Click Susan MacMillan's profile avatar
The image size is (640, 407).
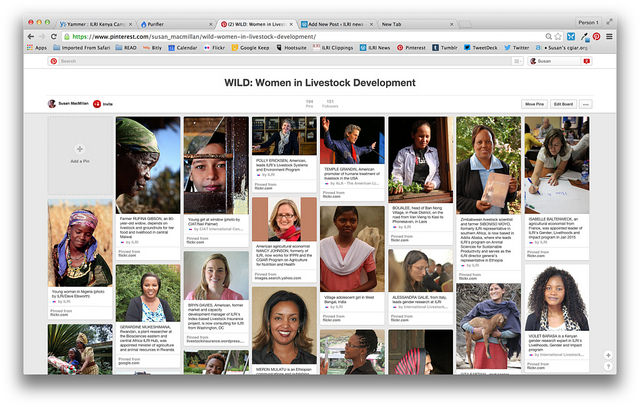[x=52, y=104]
